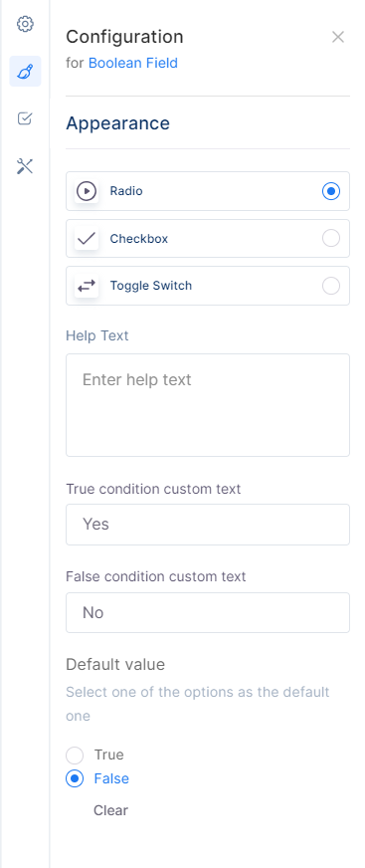Set default value to False
Screen dimensions: 365x868
pos(75,778)
